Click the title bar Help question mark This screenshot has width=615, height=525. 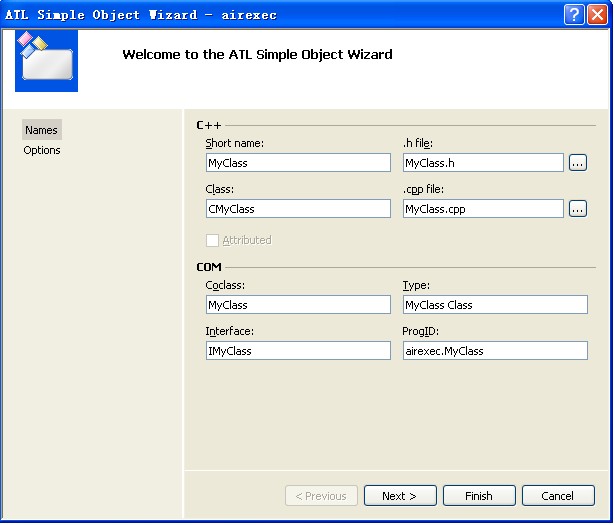pyautogui.click(x=573, y=14)
